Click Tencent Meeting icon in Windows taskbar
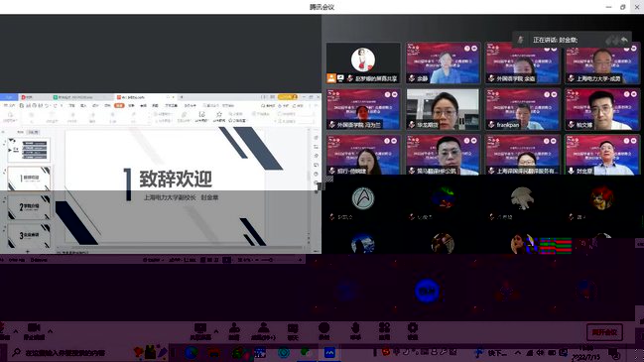The image size is (644, 362). pos(329,352)
